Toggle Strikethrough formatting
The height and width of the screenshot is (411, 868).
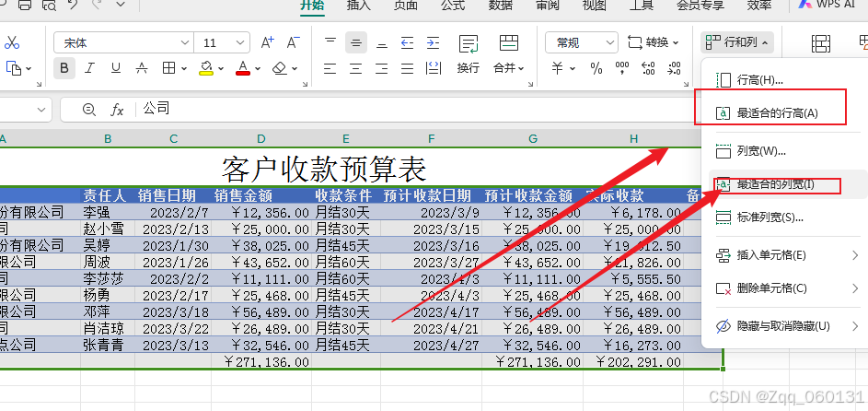(142, 68)
